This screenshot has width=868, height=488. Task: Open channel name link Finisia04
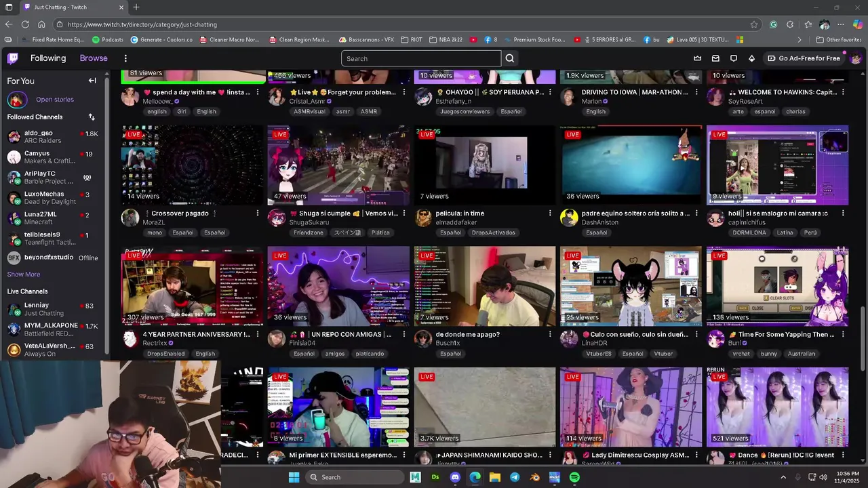[x=302, y=343]
